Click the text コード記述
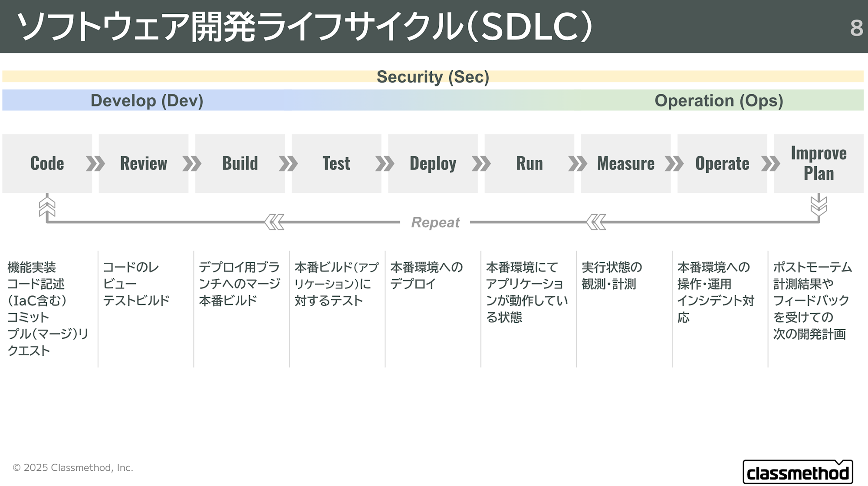 pos(36,284)
